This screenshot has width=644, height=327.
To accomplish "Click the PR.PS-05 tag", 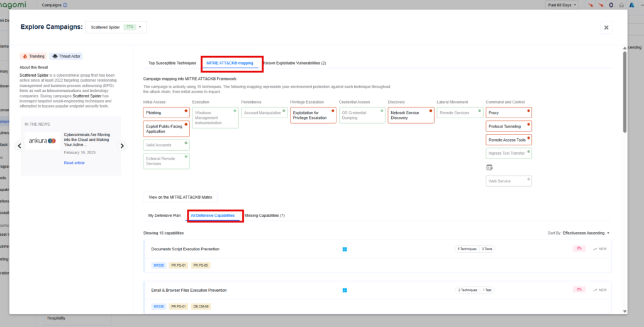I will [201, 265].
